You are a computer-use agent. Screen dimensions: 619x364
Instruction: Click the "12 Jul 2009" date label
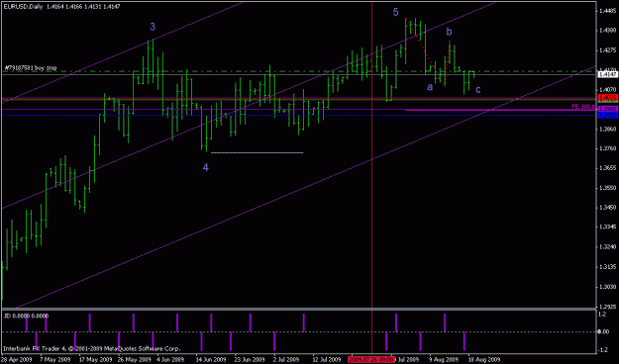tap(327, 360)
